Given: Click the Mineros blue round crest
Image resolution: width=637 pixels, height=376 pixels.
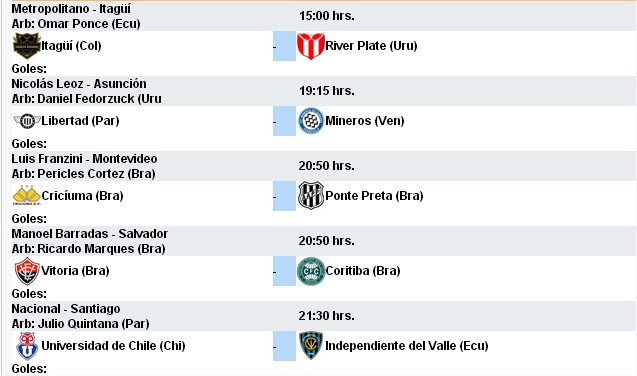Looking at the screenshot, I should [311, 121].
